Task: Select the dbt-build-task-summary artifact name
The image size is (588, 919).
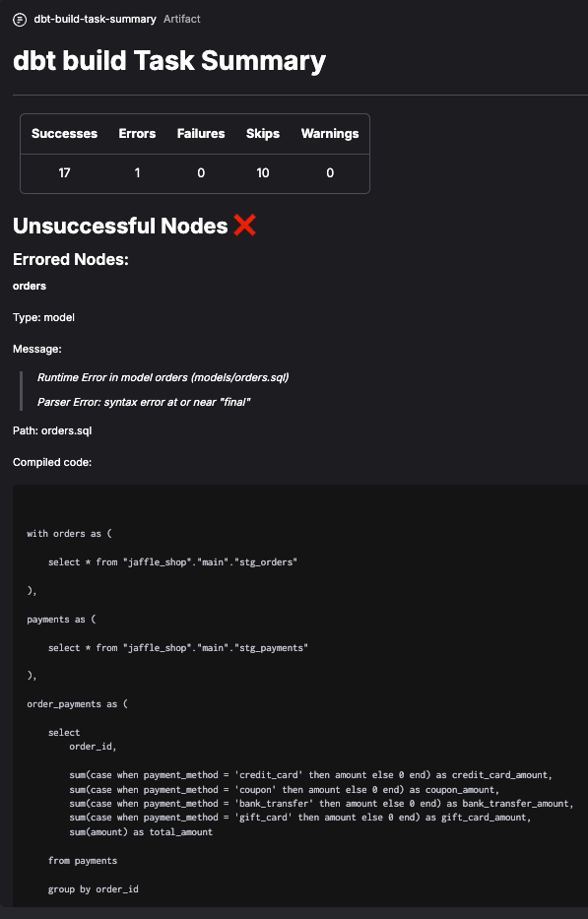Action: 95,19
